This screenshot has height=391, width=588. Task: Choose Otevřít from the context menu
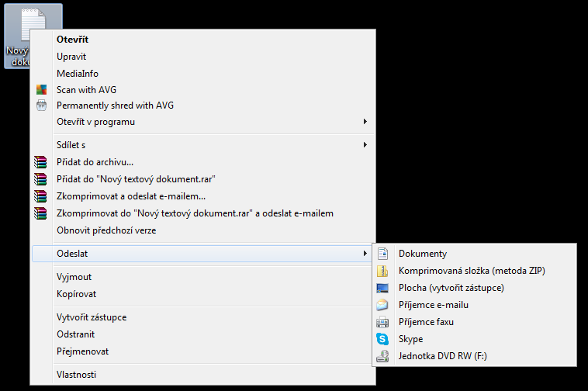(71, 39)
